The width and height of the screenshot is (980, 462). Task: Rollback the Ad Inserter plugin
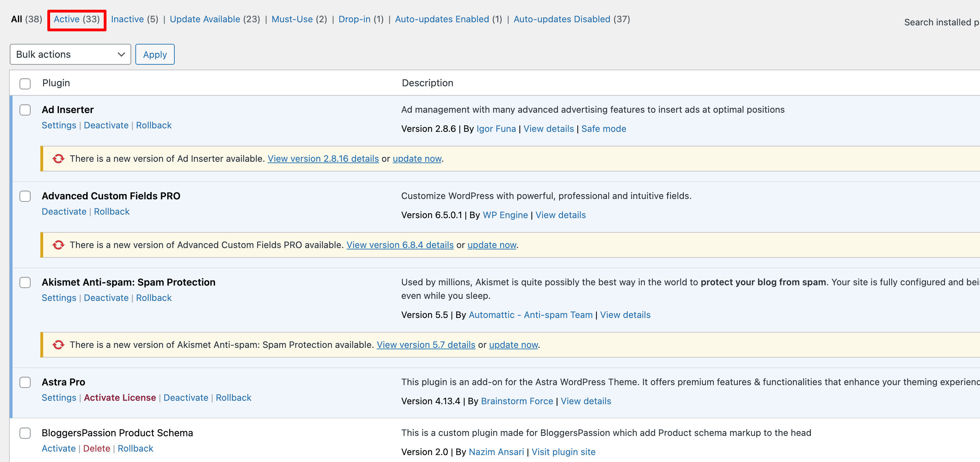[x=154, y=126]
